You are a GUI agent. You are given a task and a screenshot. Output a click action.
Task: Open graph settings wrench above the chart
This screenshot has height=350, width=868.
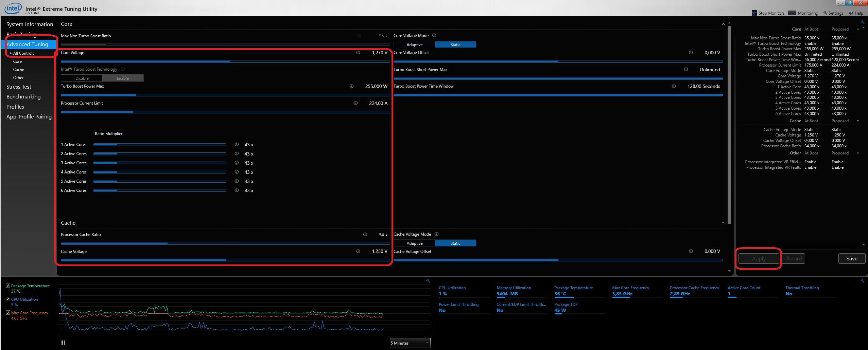[x=428, y=281]
